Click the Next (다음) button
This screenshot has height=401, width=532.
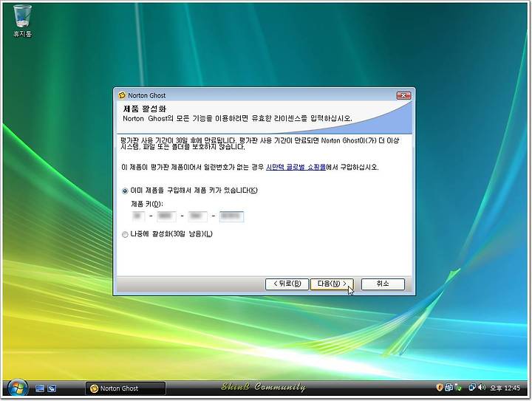pos(332,284)
